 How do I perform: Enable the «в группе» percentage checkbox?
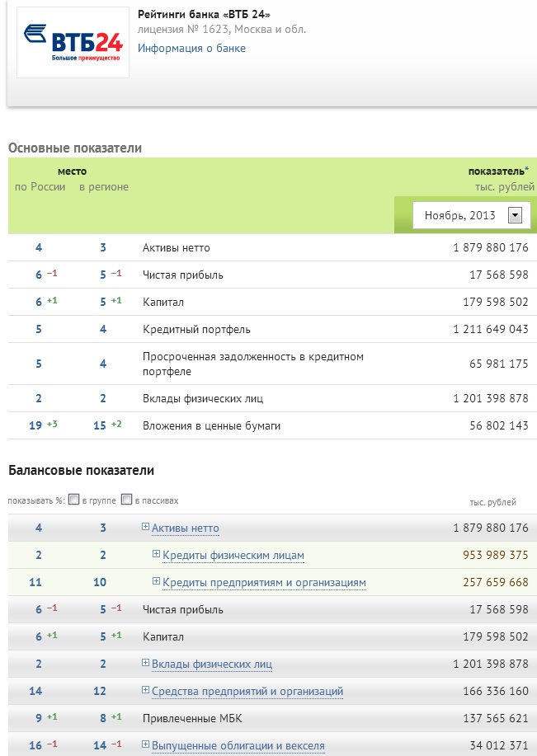click(74, 500)
